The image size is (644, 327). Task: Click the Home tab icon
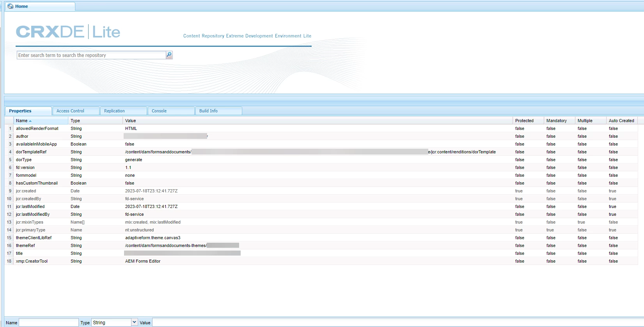tap(11, 6)
